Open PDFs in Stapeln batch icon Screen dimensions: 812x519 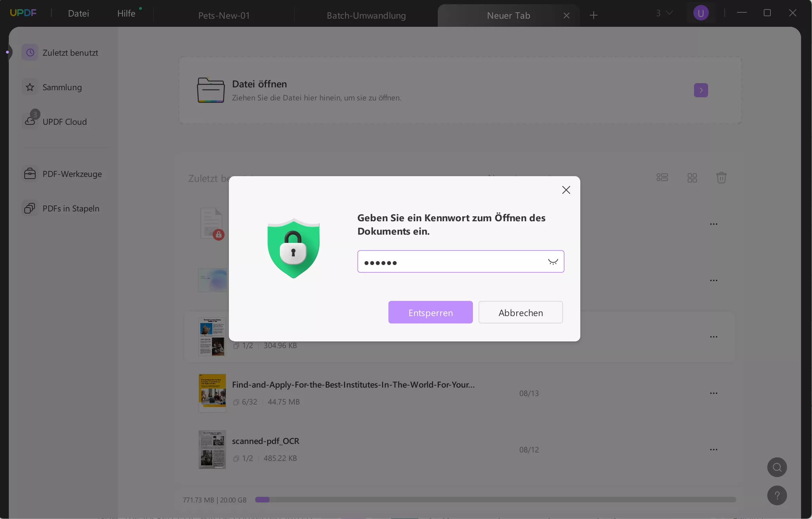coord(30,208)
